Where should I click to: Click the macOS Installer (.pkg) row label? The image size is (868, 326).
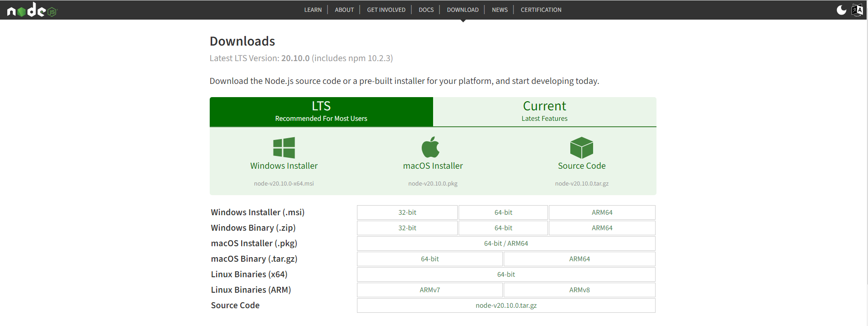click(254, 243)
